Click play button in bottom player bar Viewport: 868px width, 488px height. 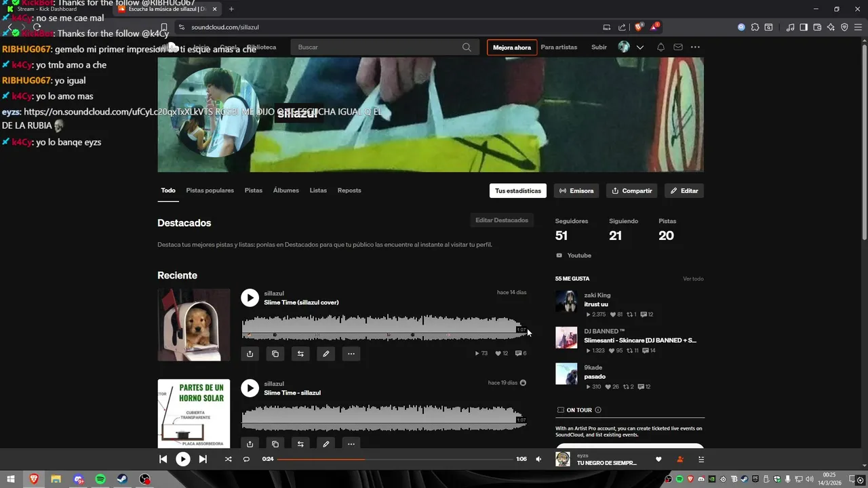183,459
